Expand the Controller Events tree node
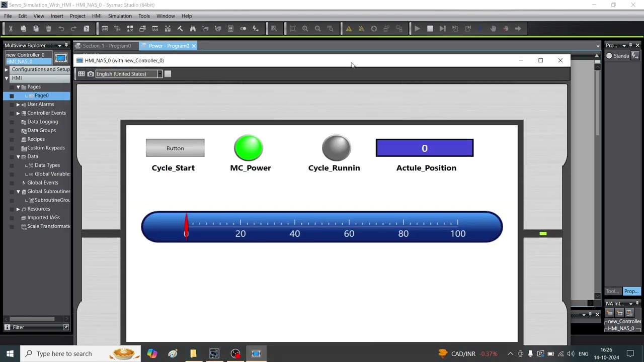The height and width of the screenshot is (362, 644). click(18, 113)
